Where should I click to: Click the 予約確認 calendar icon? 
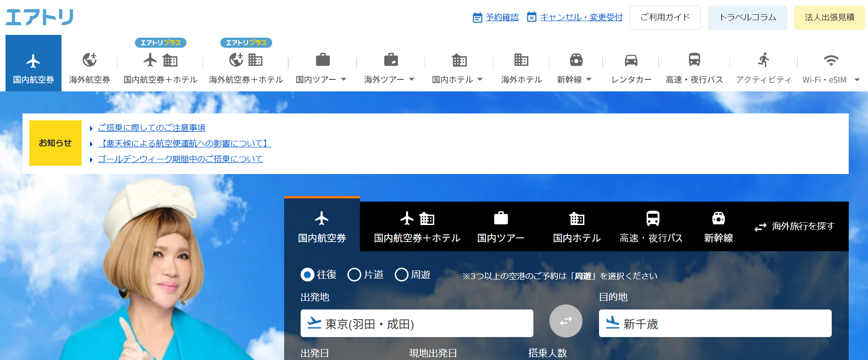click(477, 17)
